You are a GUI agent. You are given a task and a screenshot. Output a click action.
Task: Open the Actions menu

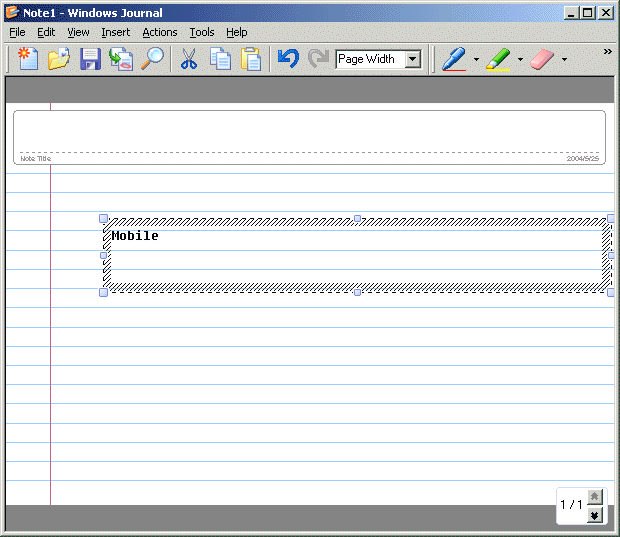coord(160,32)
